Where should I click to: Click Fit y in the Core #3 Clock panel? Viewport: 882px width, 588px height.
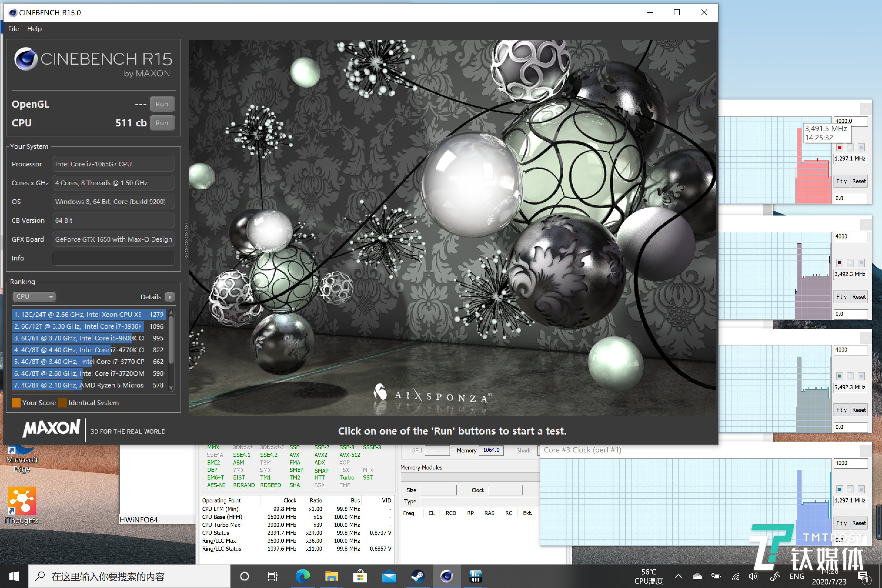click(841, 523)
